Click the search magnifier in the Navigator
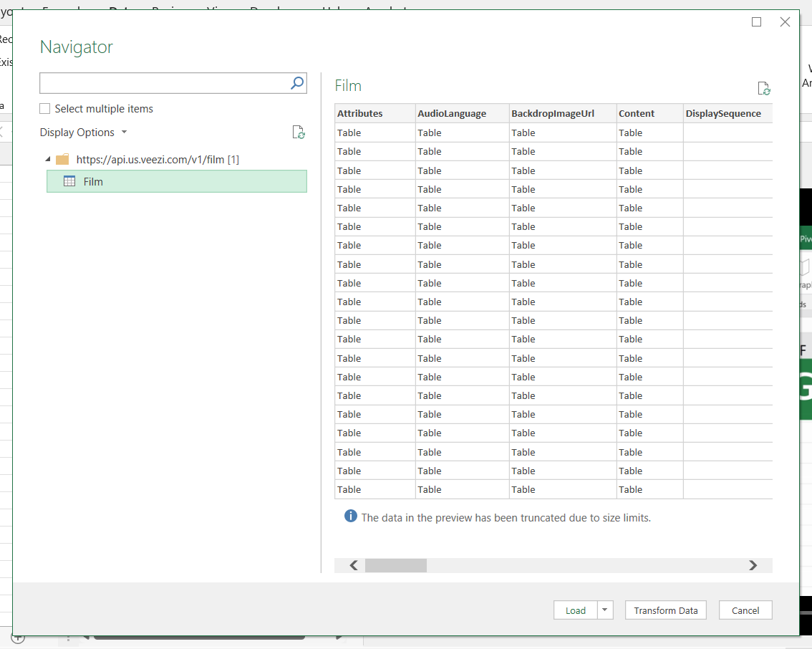812x649 pixels. pyautogui.click(x=296, y=83)
